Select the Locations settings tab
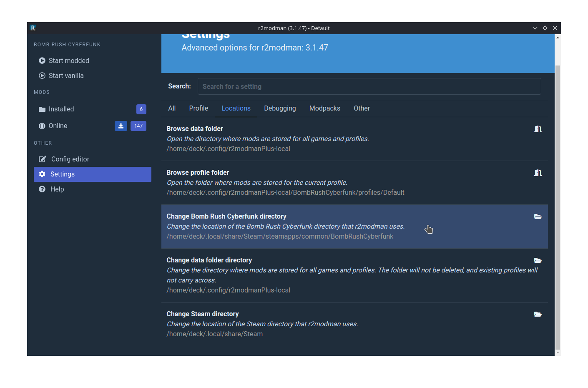Screen dimensions: 588x388 [236, 108]
